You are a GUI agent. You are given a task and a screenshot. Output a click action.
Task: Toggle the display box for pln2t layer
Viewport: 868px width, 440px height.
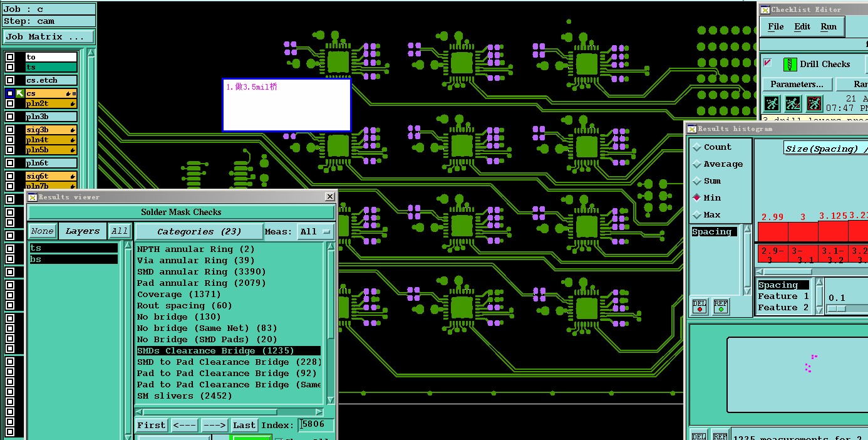[10, 103]
